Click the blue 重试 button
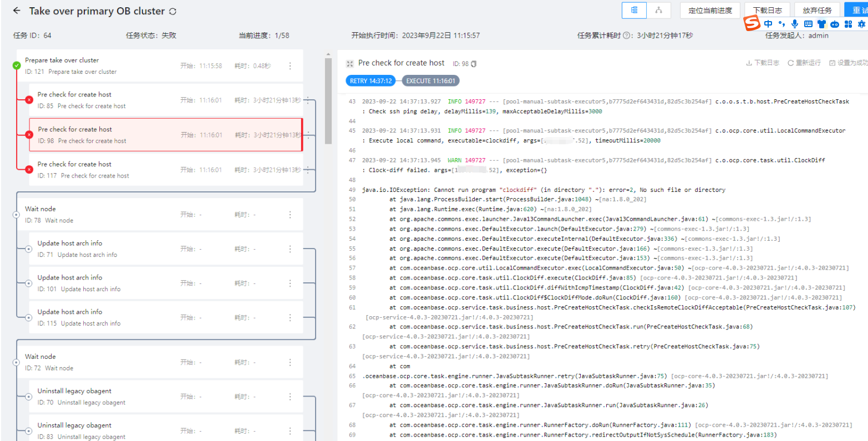The width and height of the screenshot is (868, 441). (x=857, y=10)
